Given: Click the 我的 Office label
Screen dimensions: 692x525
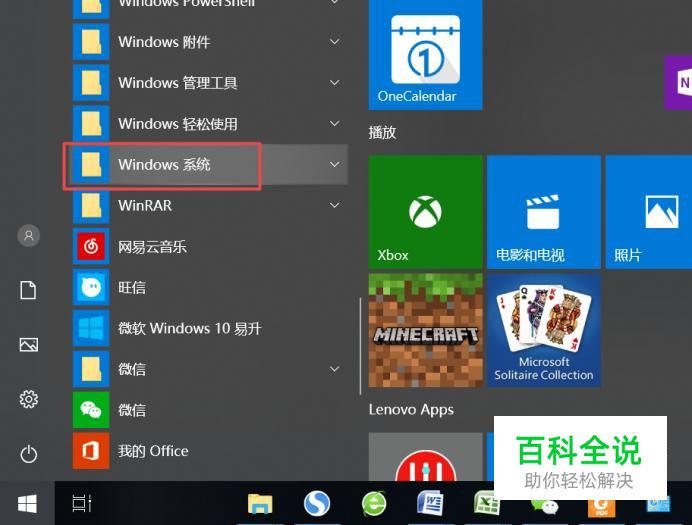Looking at the screenshot, I should (153, 451).
